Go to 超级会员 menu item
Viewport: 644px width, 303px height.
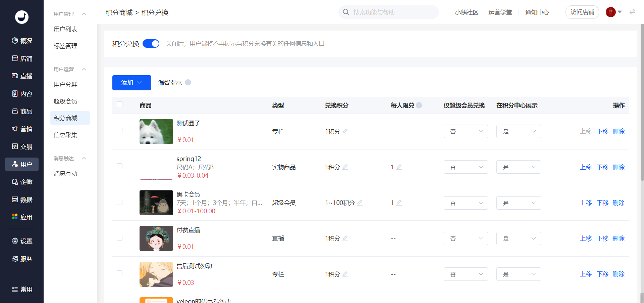coord(65,101)
